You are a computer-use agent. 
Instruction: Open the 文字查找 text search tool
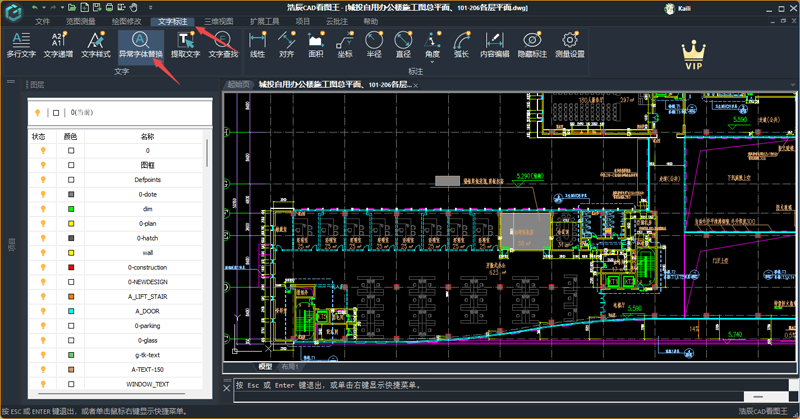[222, 41]
